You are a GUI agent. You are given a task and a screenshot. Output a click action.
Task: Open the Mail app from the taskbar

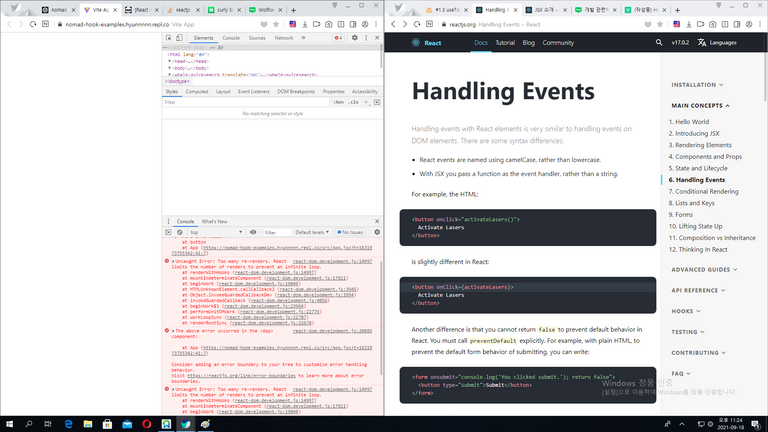(127, 424)
